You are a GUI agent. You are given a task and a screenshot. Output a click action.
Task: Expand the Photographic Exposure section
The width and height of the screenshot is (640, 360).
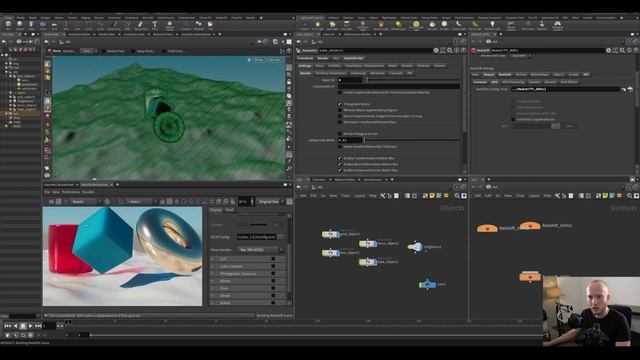(247, 273)
